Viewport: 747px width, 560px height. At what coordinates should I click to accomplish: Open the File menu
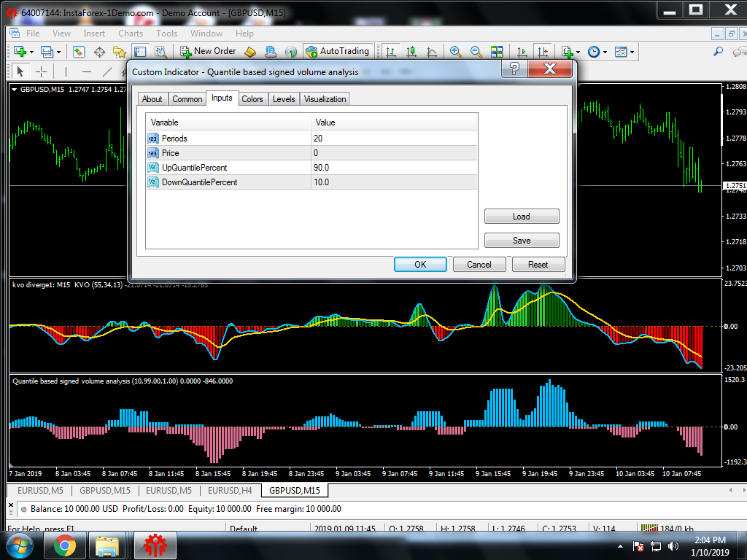coord(33,34)
